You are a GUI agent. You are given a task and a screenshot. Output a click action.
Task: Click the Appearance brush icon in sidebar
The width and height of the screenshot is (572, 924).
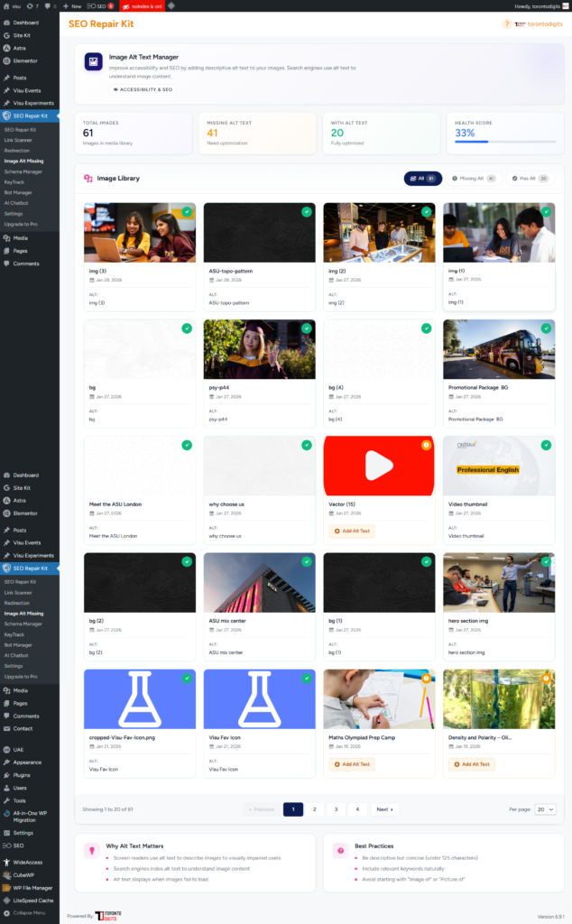[x=6, y=762]
